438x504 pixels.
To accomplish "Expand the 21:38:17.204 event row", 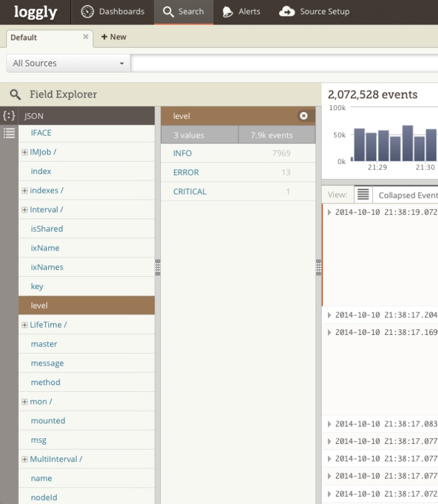I will click(x=330, y=315).
